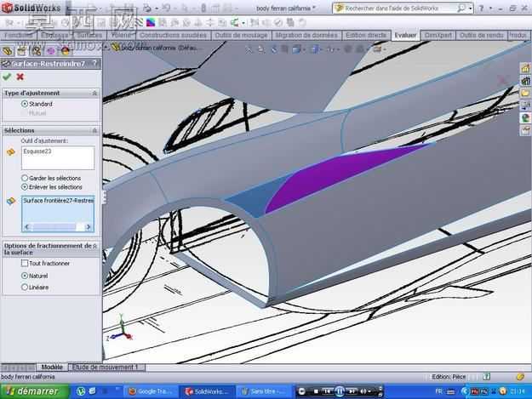Switch to the Evaluer tab
This screenshot has height=399, width=532.
pyautogui.click(x=405, y=35)
